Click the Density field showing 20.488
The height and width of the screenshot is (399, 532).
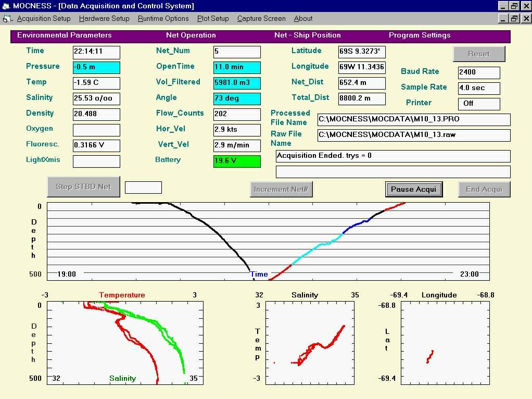point(96,115)
